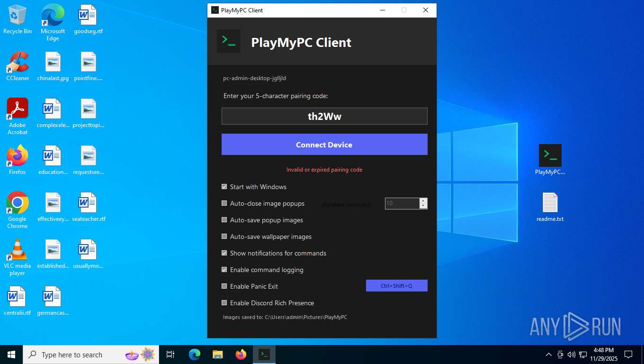The height and width of the screenshot is (364, 644).
Task: Close the PlayMyPC Client window
Action: coord(426,10)
